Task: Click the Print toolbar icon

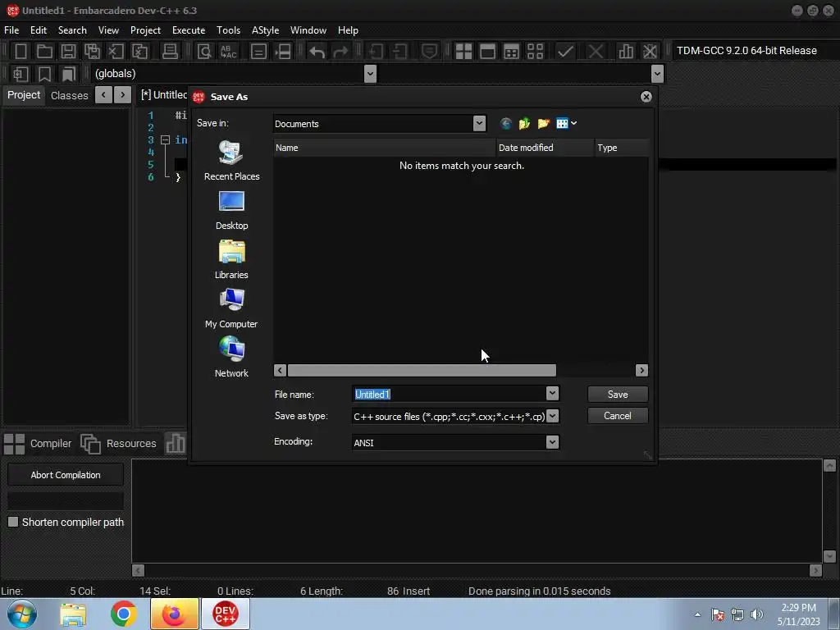Action: pos(170,52)
